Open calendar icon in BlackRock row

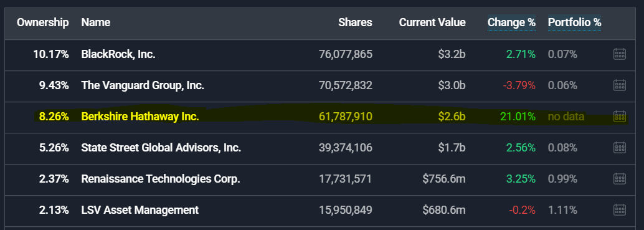coord(619,54)
